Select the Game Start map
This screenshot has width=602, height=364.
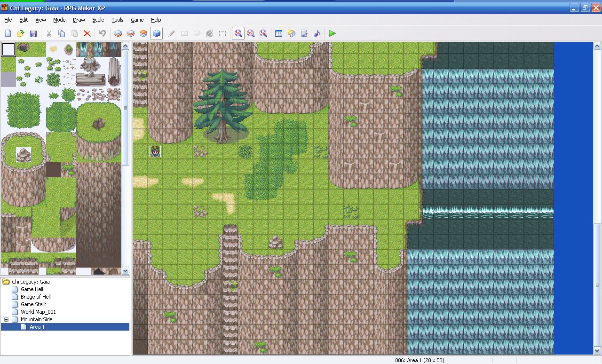click(x=33, y=304)
